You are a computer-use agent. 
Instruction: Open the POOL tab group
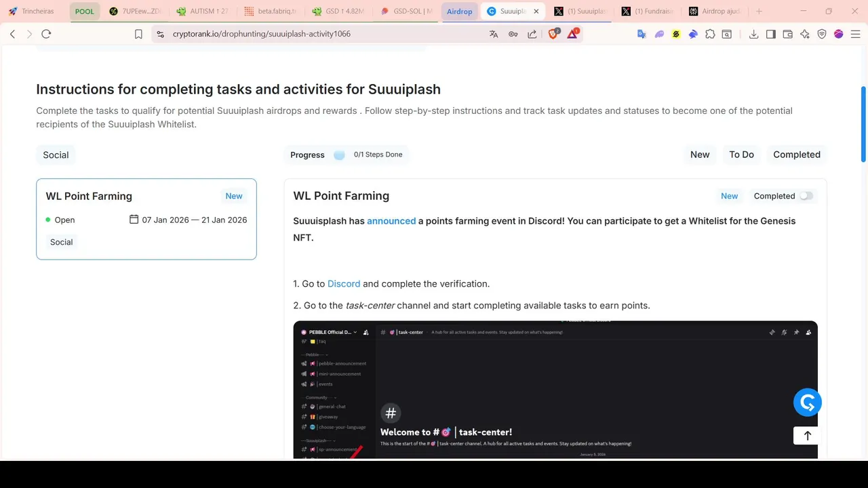(85, 12)
